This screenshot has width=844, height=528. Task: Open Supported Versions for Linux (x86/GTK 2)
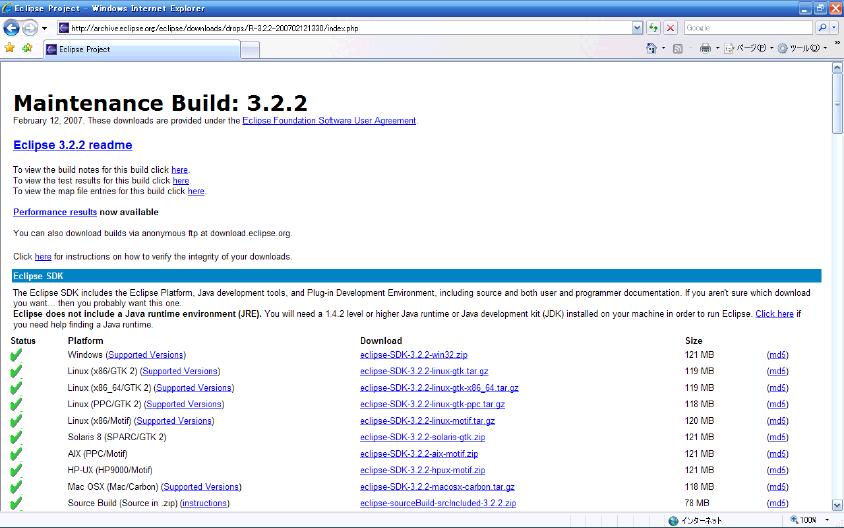(x=180, y=371)
